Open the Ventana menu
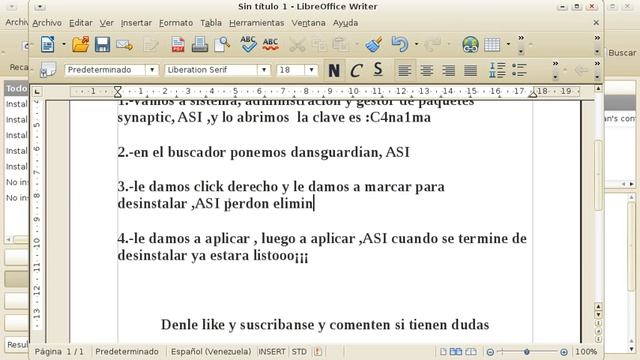Viewport: 640px width, 360px height. 308,23
